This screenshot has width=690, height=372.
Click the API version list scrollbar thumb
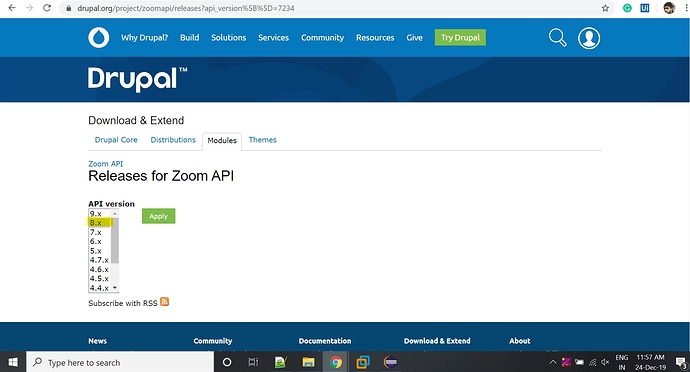(x=115, y=240)
